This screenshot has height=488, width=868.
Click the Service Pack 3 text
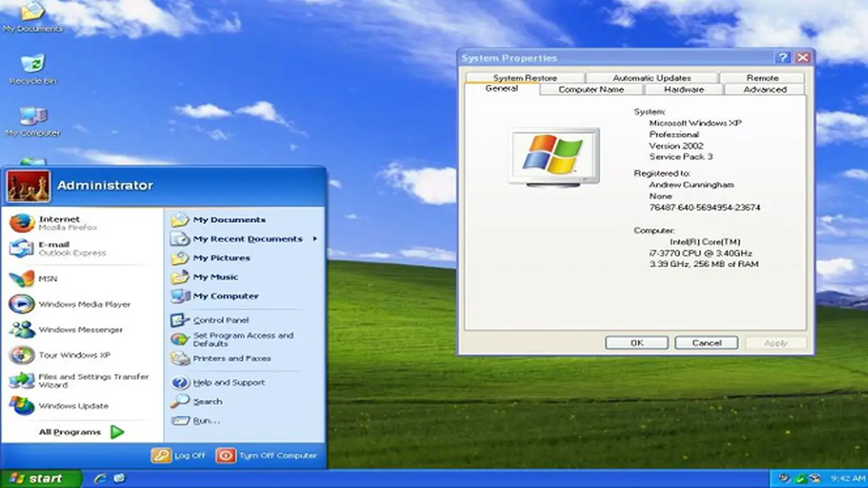[681, 157]
